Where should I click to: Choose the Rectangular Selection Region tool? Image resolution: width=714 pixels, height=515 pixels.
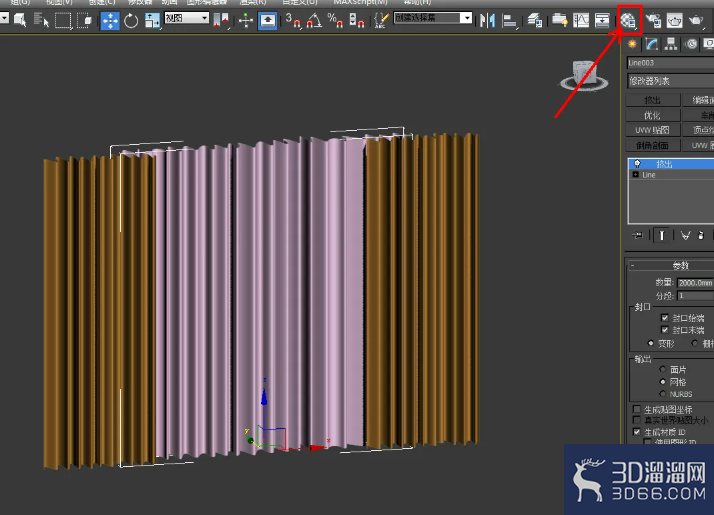[63, 20]
